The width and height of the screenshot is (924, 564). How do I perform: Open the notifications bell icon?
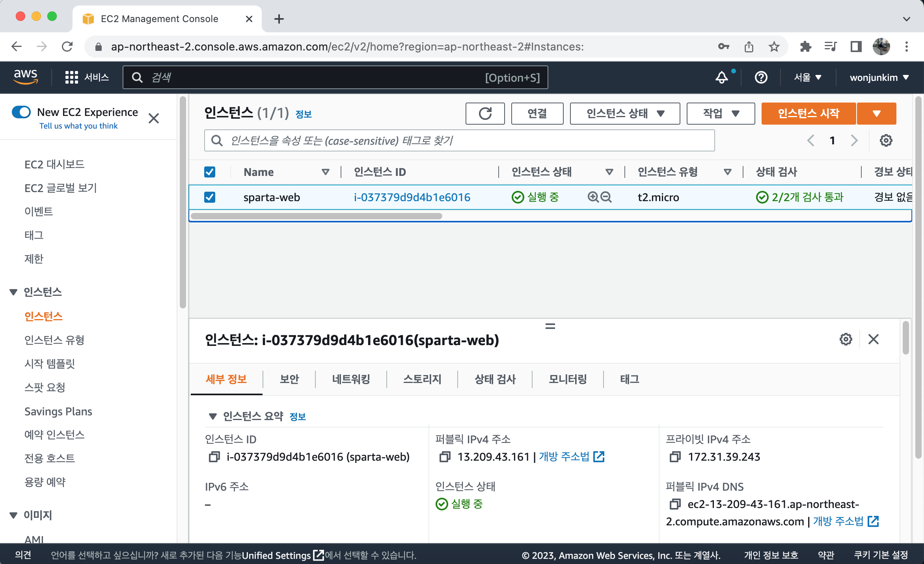coord(721,77)
